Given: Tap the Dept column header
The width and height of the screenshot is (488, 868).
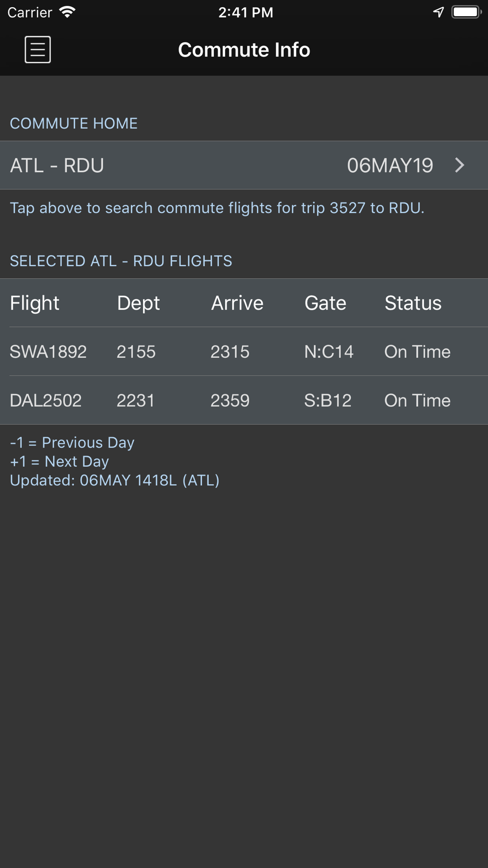Looking at the screenshot, I should [138, 303].
